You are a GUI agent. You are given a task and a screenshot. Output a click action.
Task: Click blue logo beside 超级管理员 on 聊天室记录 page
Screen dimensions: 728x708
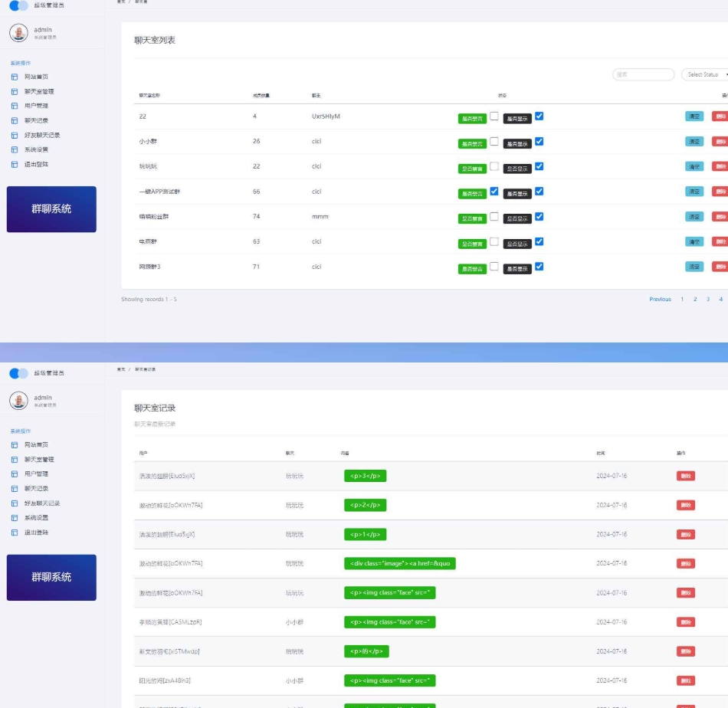tap(18, 373)
